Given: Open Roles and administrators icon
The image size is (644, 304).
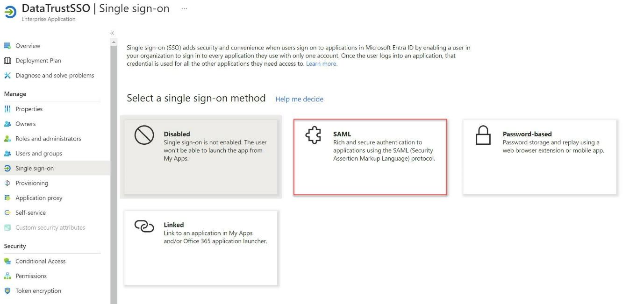Looking at the screenshot, I should [7, 139].
